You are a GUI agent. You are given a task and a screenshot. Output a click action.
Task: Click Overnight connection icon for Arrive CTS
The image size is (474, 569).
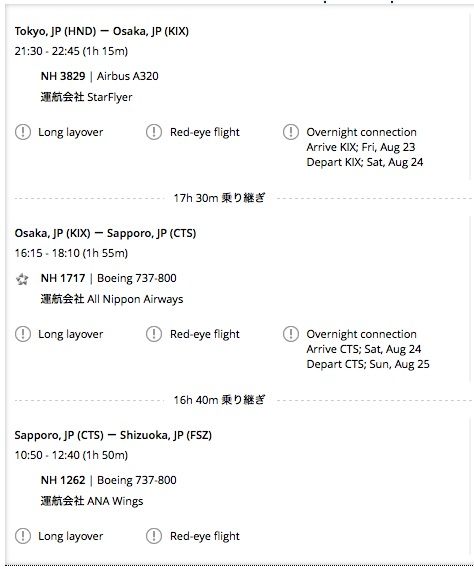click(x=291, y=334)
